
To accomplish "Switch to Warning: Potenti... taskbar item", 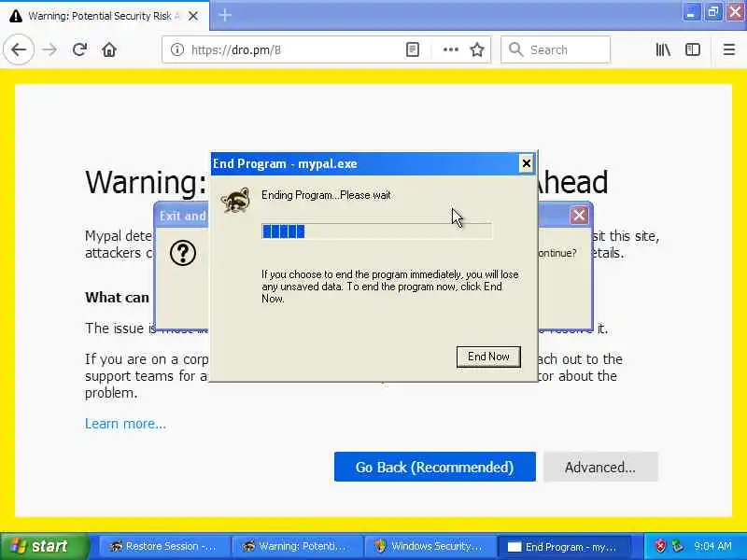I will tap(297, 546).
